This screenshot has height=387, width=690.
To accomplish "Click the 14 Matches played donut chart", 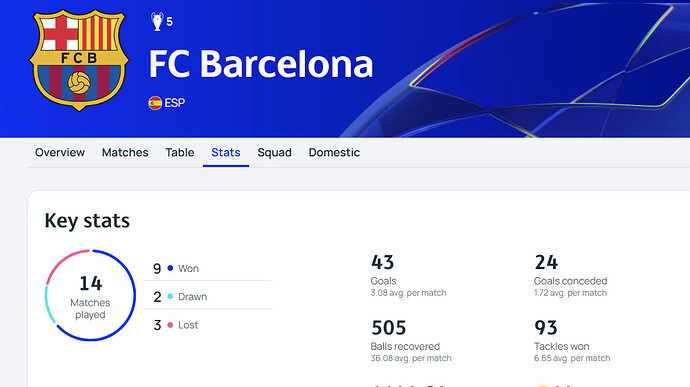I will (90, 295).
